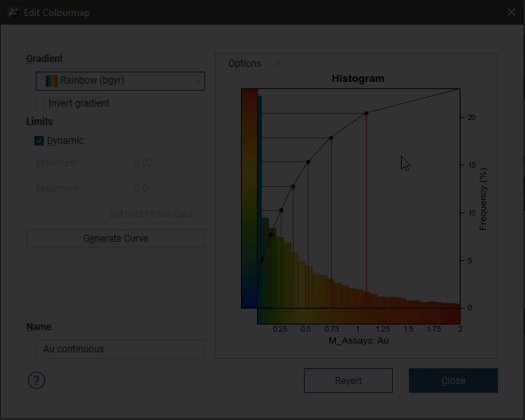
Task: Enable the Invert gradient checkbox
Action: tap(41, 103)
